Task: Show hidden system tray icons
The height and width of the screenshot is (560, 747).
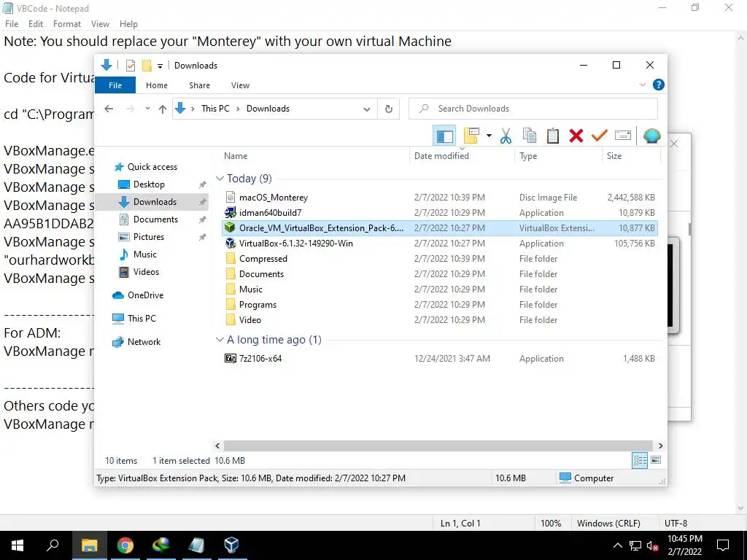Action: [617, 545]
